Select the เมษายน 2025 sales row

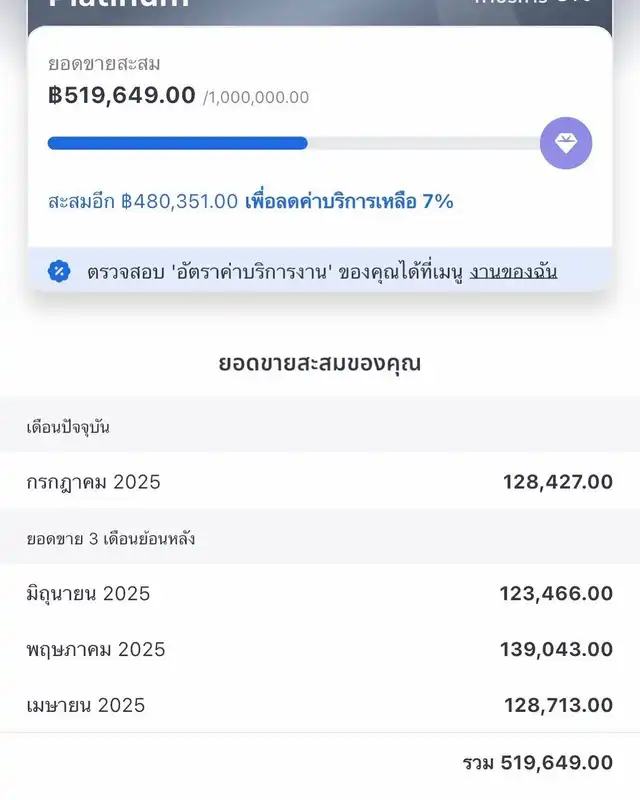320,705
